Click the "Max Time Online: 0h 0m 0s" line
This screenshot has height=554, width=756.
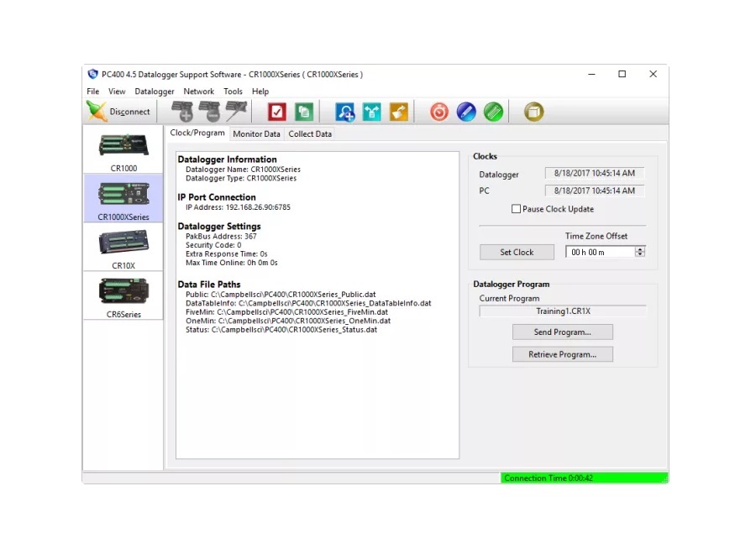232,263
